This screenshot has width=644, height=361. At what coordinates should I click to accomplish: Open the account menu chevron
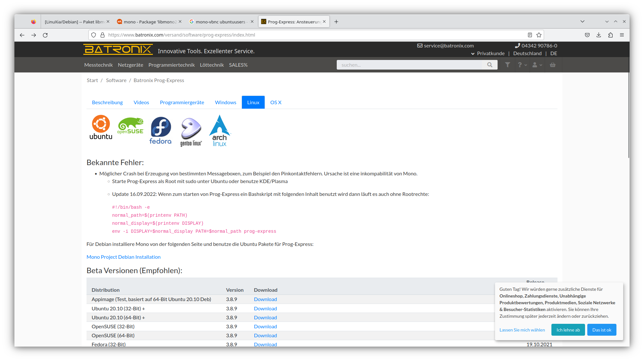coord(541,65)
